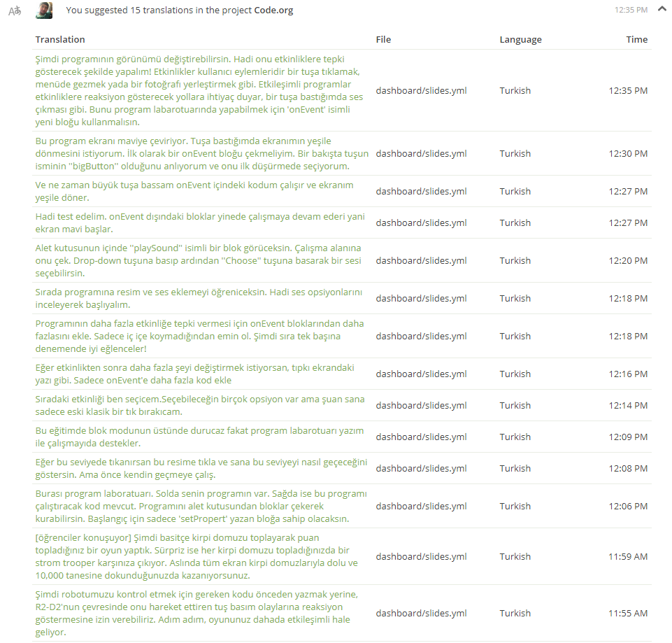Open translation starting 'Sırada programına resim'
Screen dimensions: 672x643
click(x=199, y=298)
